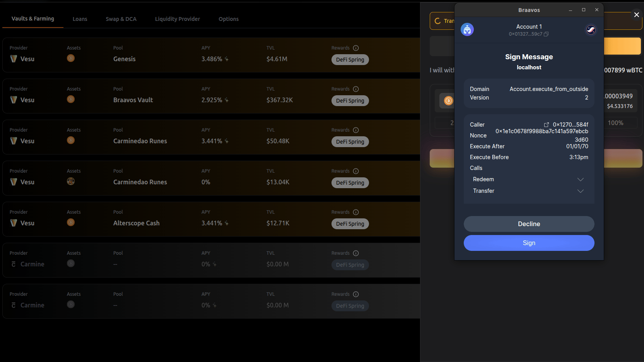Select the Braavos Vault pool name

coord(133,100)
